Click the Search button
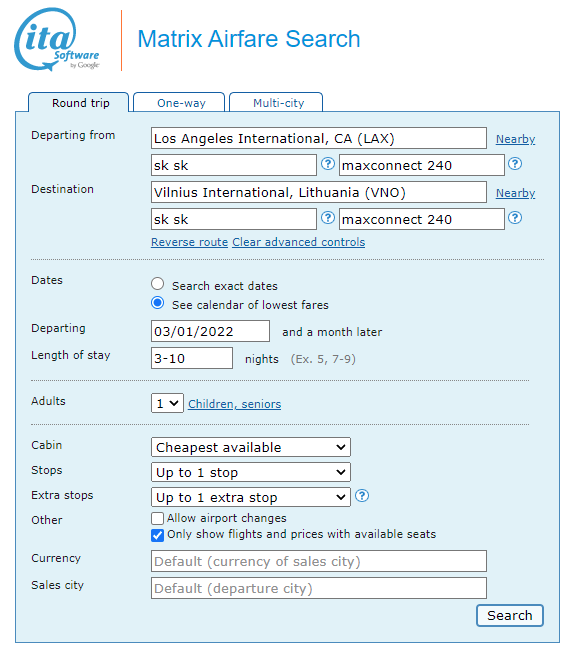 pyautogui.click(x=509, y=616)
